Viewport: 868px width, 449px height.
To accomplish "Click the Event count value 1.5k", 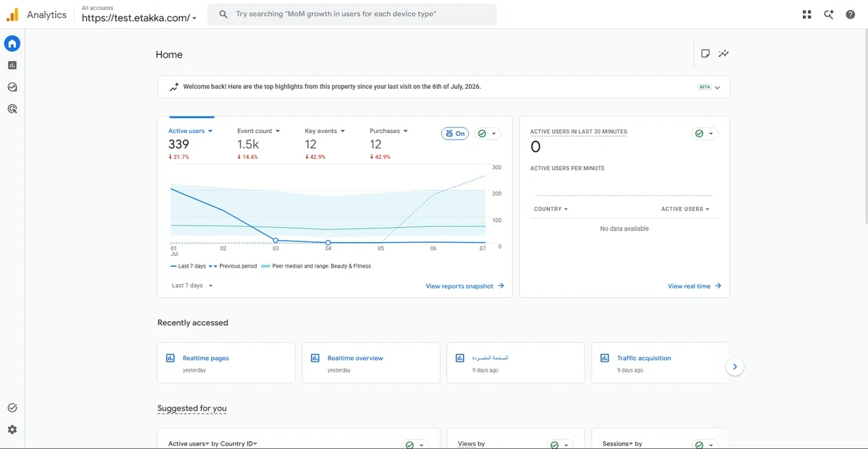I will 248,145.
